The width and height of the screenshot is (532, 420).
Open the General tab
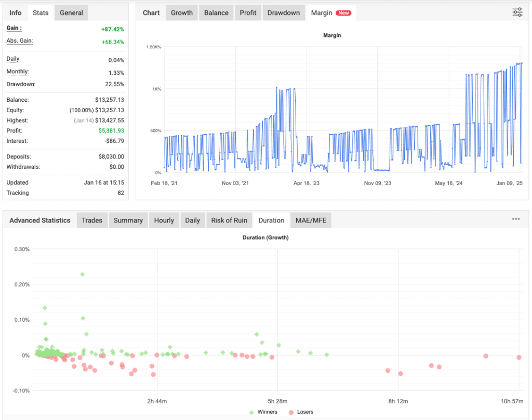(x=71, y=12)
